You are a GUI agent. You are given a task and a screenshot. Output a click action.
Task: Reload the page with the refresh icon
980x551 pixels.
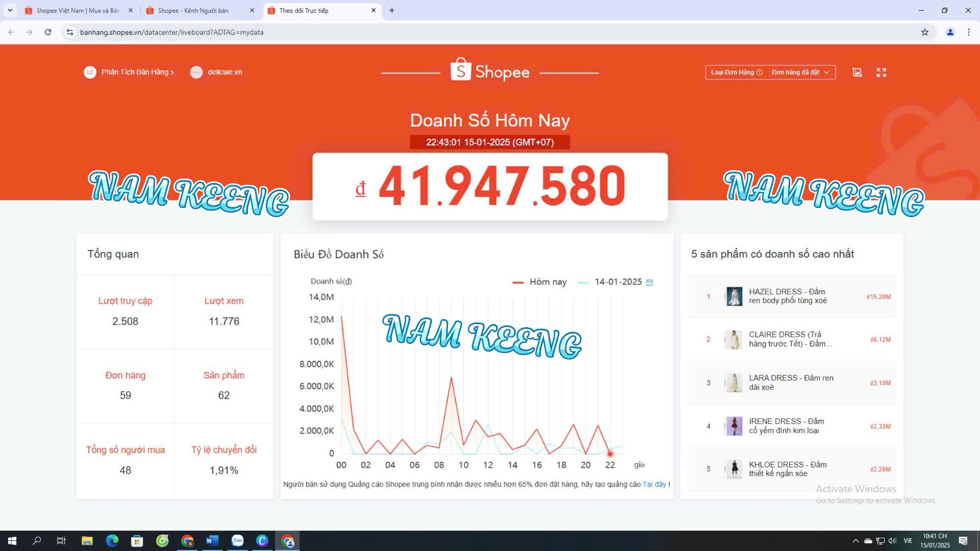48,32
